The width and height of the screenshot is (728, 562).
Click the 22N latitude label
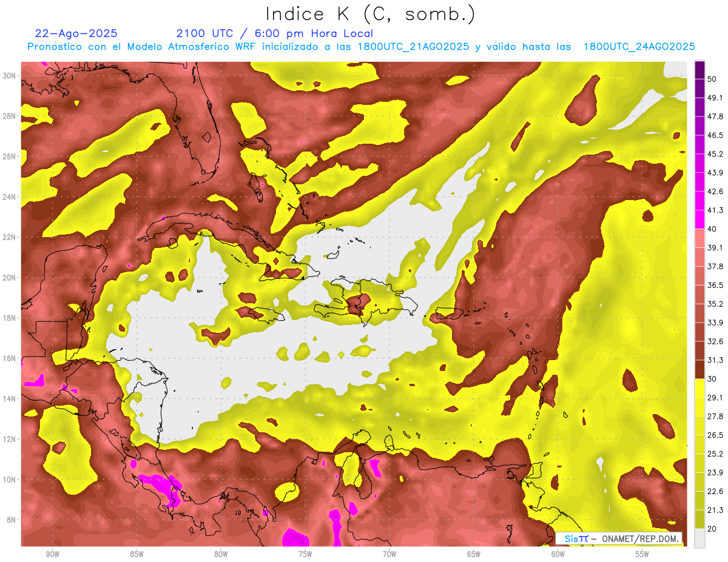click(x=9, y=237)
